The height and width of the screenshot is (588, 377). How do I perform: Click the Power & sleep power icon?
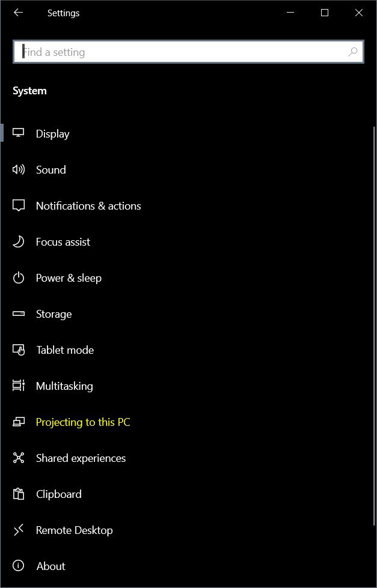point(19,278)
